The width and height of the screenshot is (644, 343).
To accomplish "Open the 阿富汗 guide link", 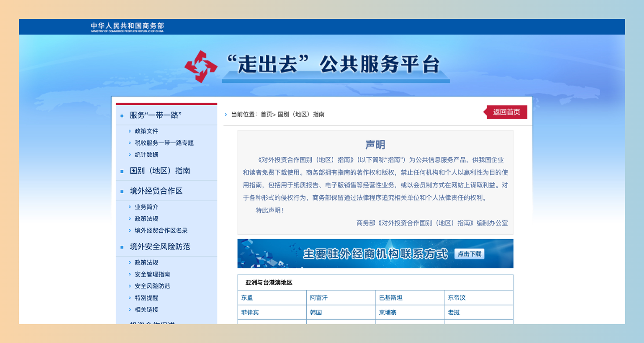I will click(319, 297).
